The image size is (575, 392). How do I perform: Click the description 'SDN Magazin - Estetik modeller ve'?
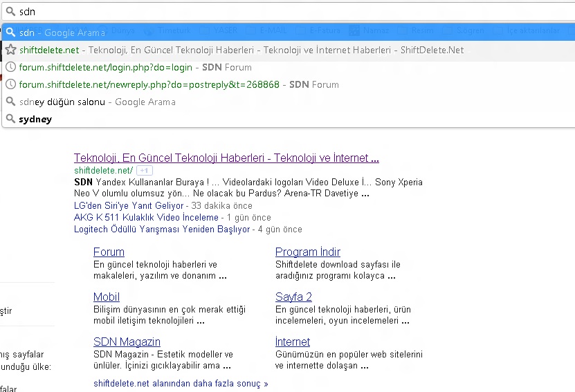pyautogui.click(x=163, y=354)
